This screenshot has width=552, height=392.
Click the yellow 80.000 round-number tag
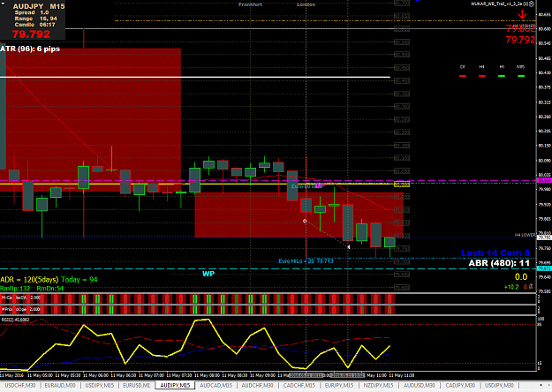coord(401,185)
